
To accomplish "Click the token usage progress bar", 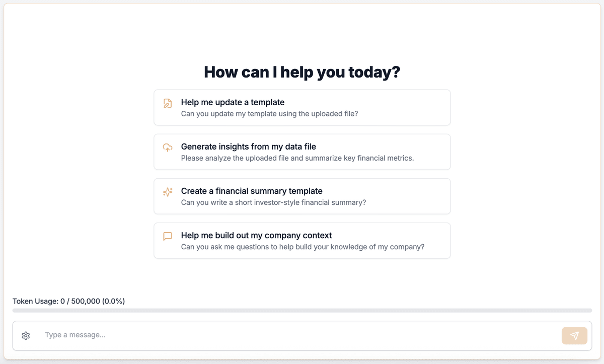I will [x=302, y=311].
